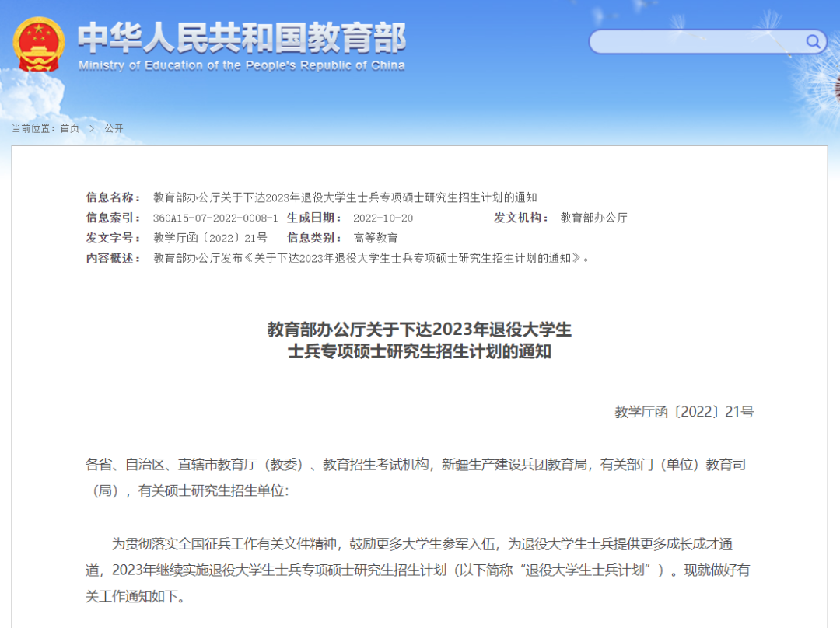Image resolution: width=840 pixels, height=628 pixels.
Task: Click the article headline 教育部办公厅关于下达2023年
Action: click(x=419, y=340)
